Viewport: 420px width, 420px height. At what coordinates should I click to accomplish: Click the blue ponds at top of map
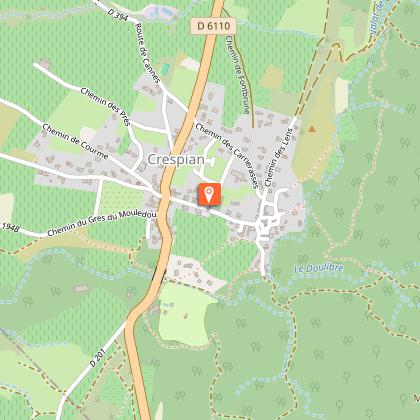(x=161, y=12)
